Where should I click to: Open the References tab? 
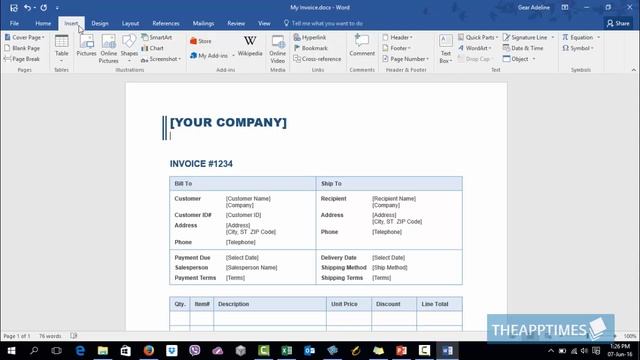click(x=166, y=23)
